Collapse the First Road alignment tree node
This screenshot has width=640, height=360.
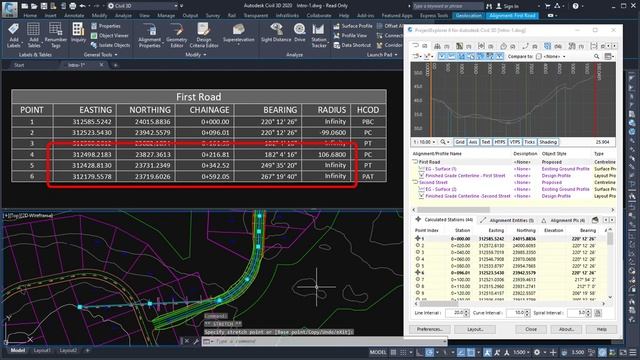click(415, 162)
